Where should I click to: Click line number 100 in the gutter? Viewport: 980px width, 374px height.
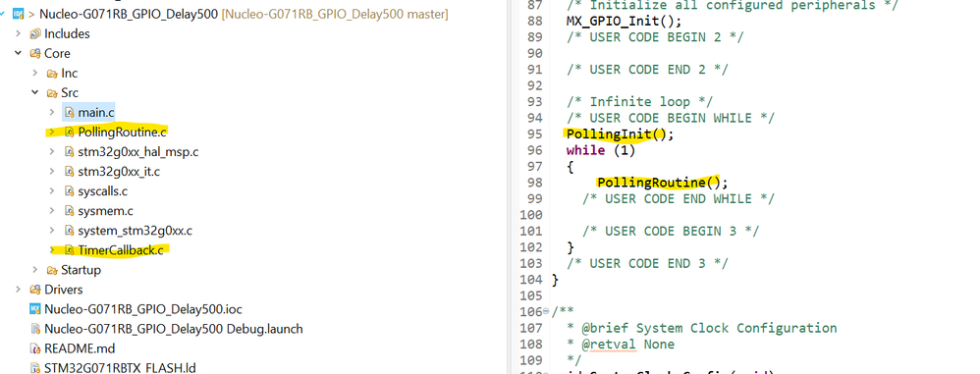pyautogui.click(x=530, y=215)
